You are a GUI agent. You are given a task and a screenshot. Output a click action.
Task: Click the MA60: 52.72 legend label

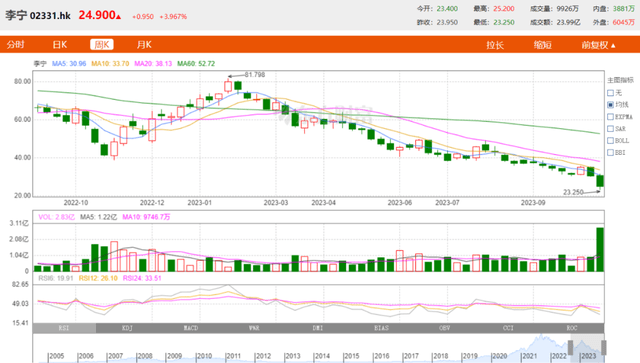196,64
